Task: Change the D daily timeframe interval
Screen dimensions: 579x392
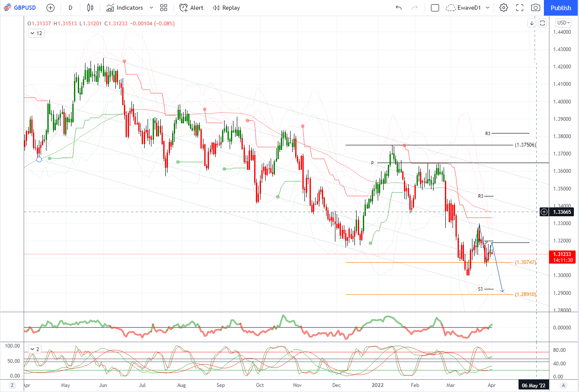Action: point(70,8)
